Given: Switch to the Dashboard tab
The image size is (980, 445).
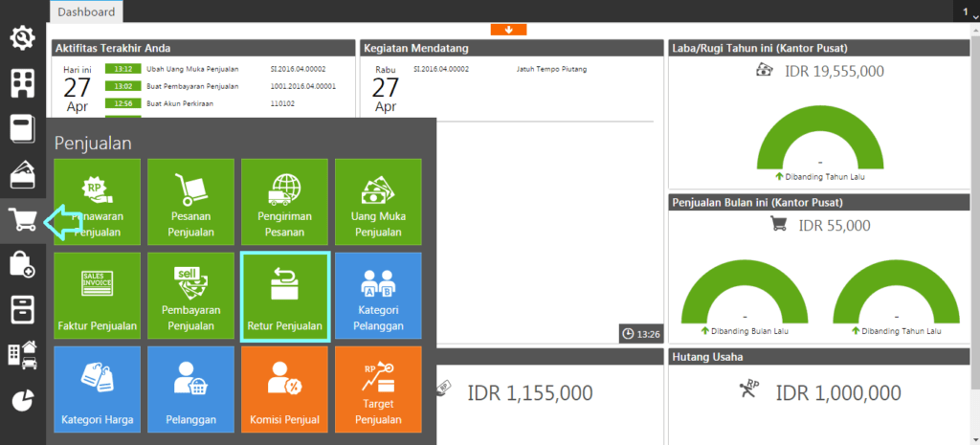Looking at the screenshot, I should pos(86,11).
